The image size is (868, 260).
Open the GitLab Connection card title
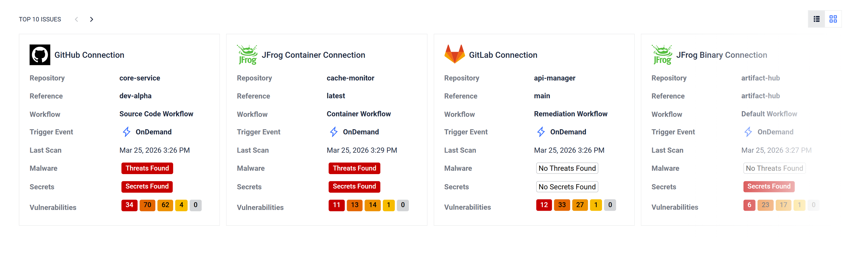tap(503, 55)
